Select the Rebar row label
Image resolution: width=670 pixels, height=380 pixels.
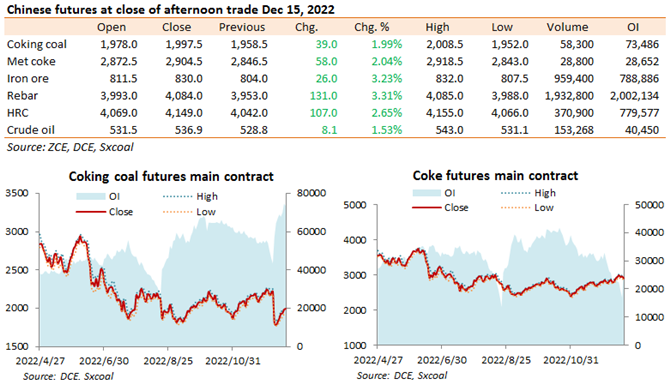22,96
